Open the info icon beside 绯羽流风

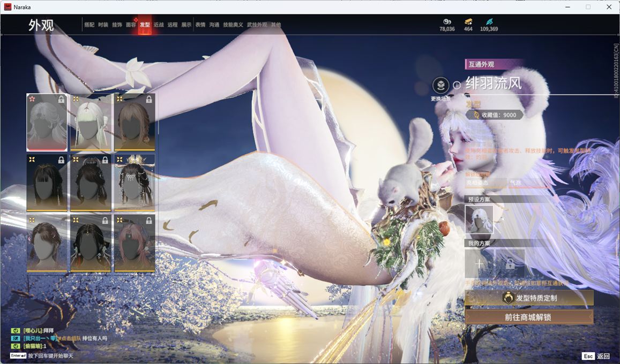point(457,85)
